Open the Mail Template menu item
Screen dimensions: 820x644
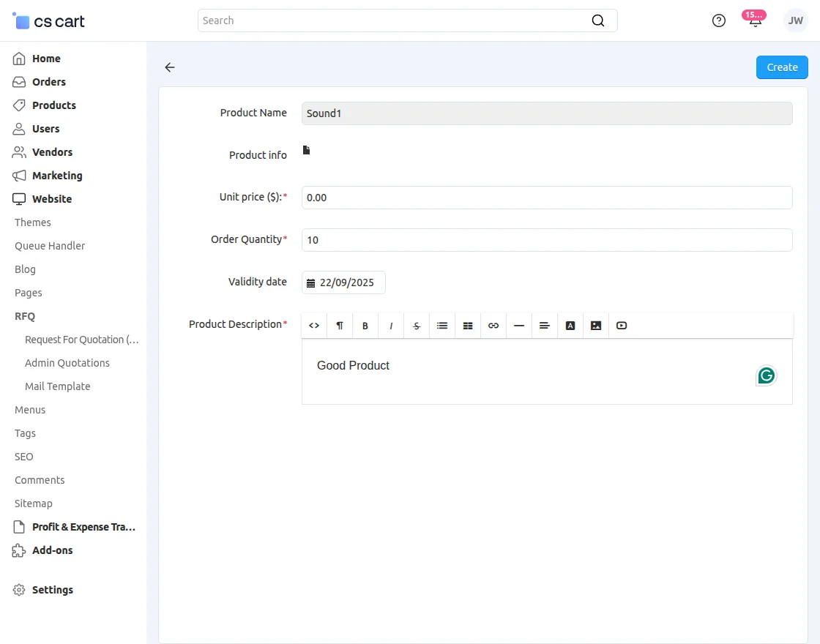pos(58,386)
